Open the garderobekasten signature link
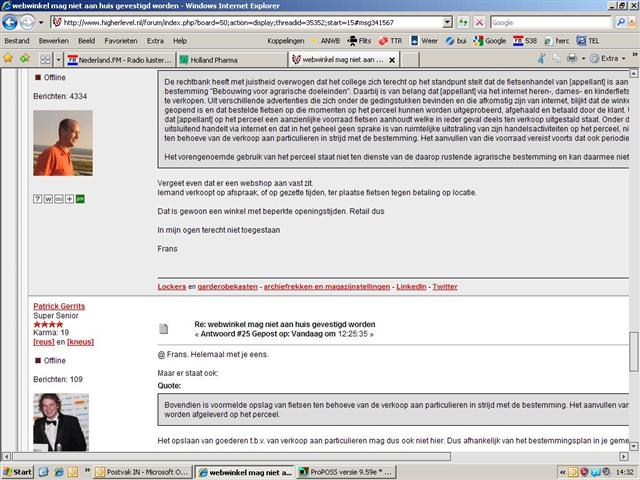The width and height of the screenshot is (640, 480). [228, 287]
